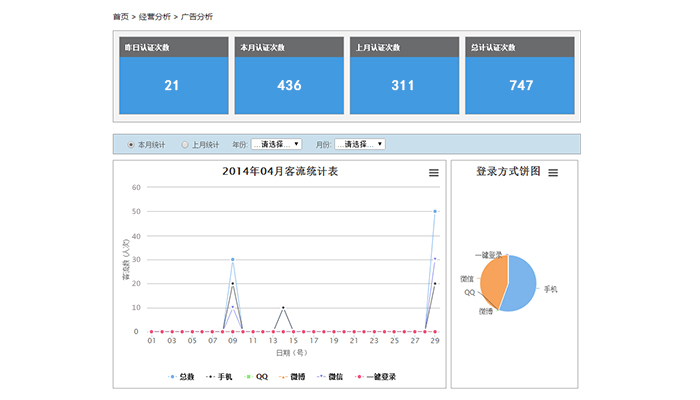Toggle 微信 series in chart legend

click(x=330, y=377)
